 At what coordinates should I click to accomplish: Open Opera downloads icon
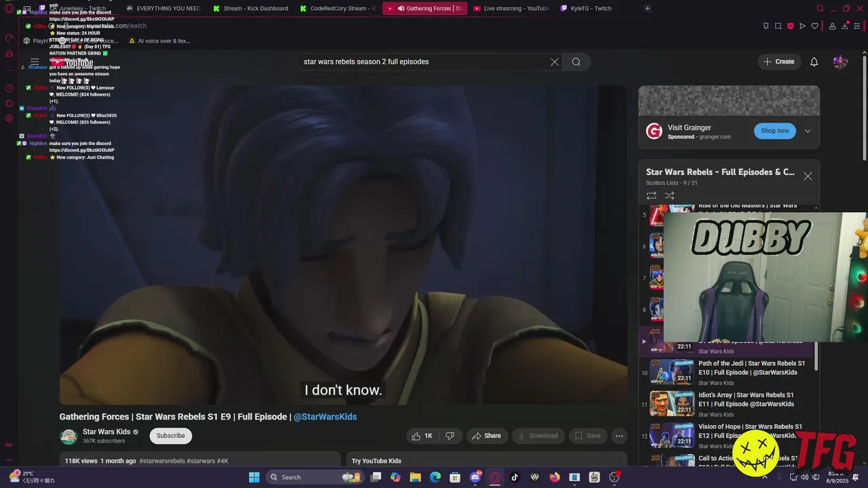(x=845, y=26)
